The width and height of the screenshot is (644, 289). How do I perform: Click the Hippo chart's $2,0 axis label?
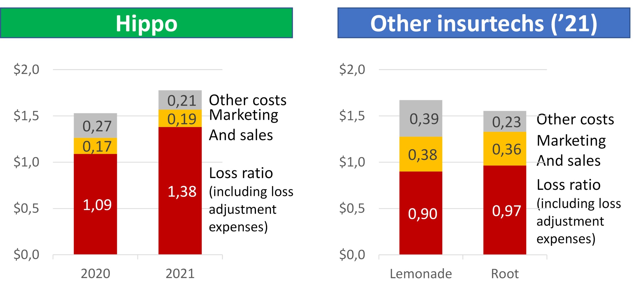pyautogui.click(x=26, y=69)
